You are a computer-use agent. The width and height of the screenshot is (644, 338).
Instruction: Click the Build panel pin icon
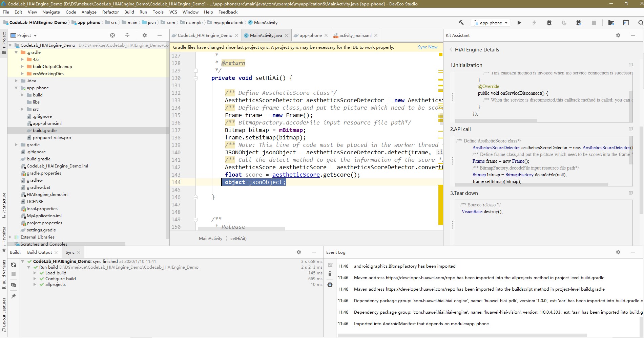click(14, 296)
